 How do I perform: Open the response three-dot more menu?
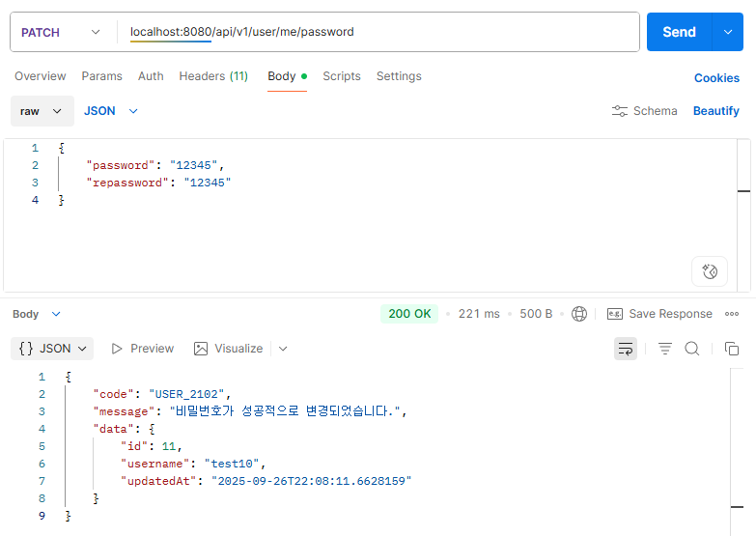pyautogui.click(x=732, y=314)
